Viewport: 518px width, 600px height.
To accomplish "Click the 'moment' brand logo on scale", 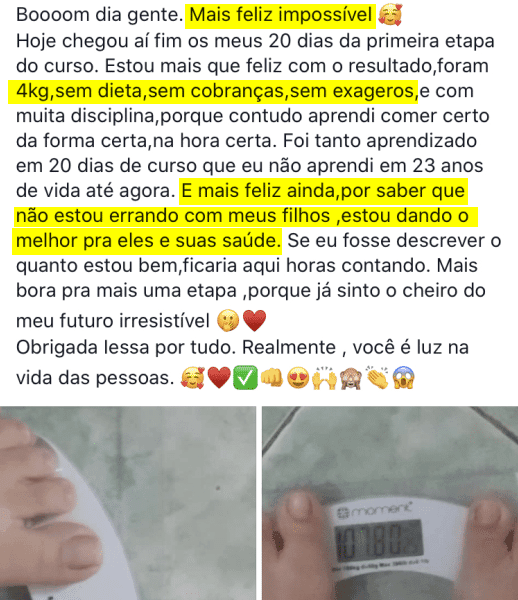I will tap(376, 511).
